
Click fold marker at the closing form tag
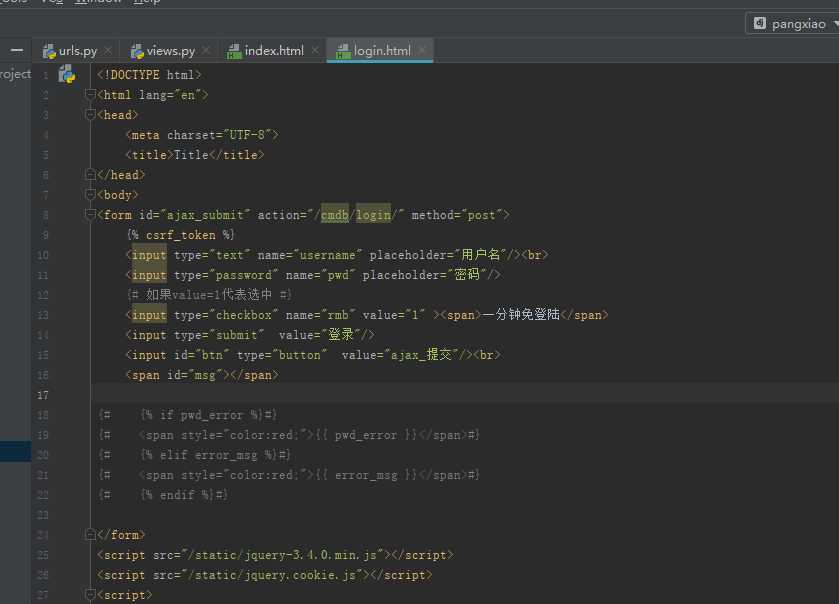[x=90, y=534]
